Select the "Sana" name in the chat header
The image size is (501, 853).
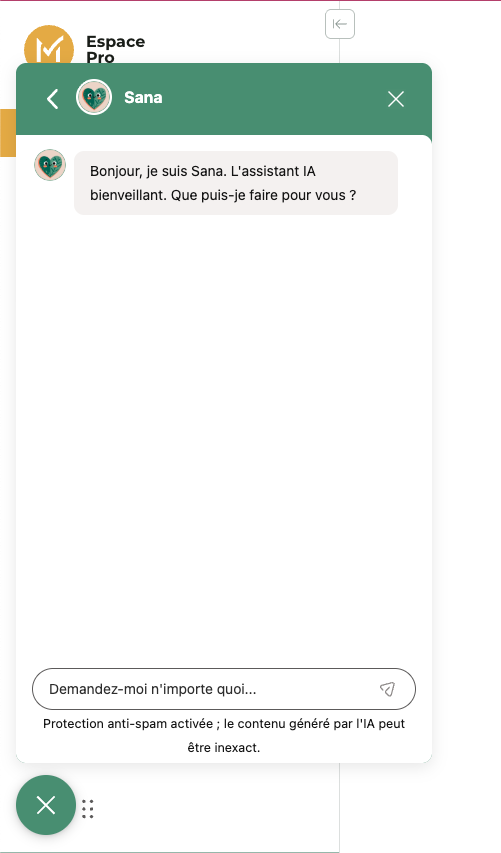(143, 97)
